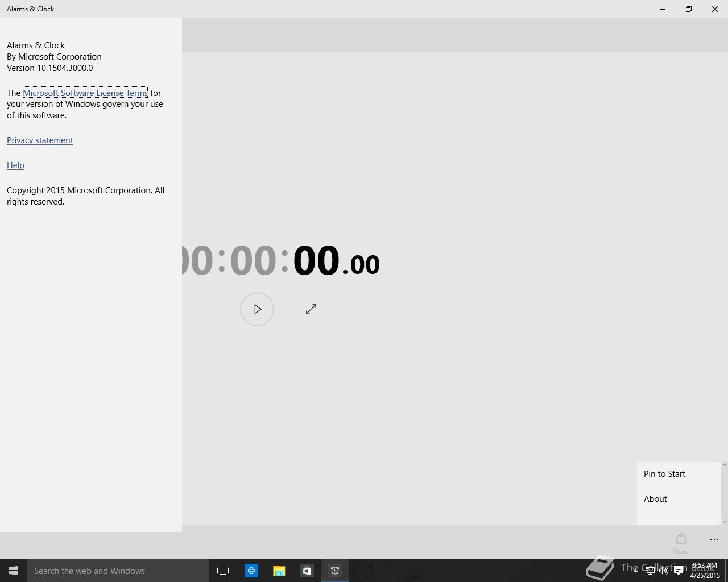The image size is (728, 582).
Task: Expand the stopwatch to full view
Action: pos(311,309)
